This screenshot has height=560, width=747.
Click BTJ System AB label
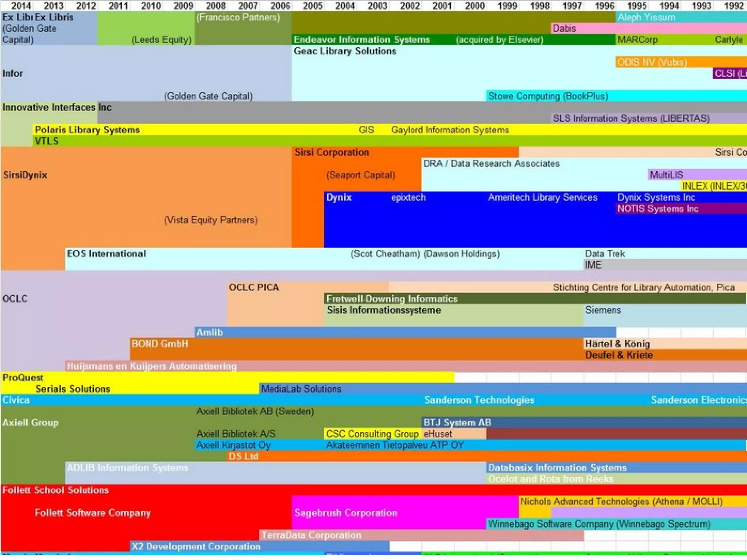457,423
